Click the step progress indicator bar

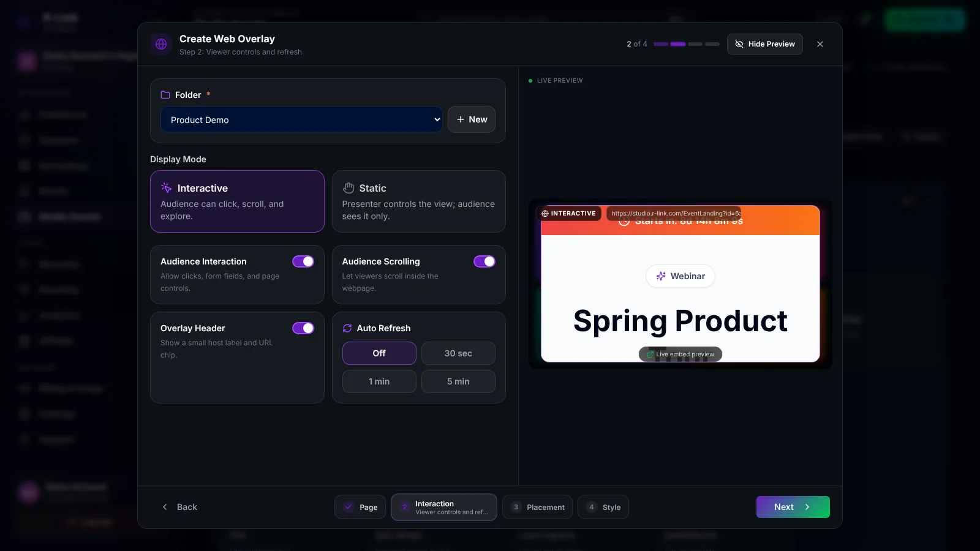[687, 44]
